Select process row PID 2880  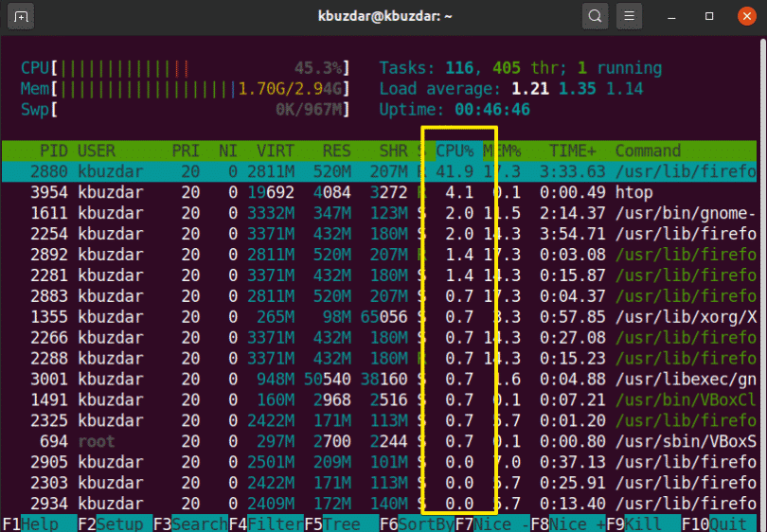tap(379, 171)
